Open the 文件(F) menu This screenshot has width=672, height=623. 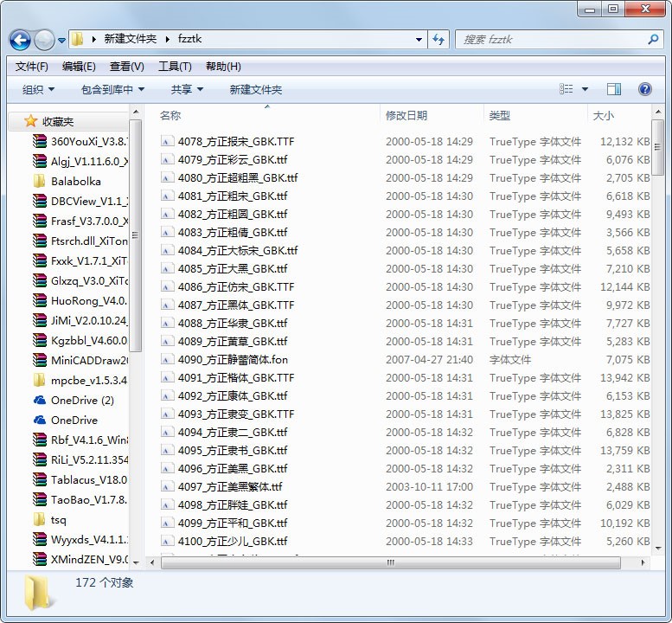tap(32, 67)
